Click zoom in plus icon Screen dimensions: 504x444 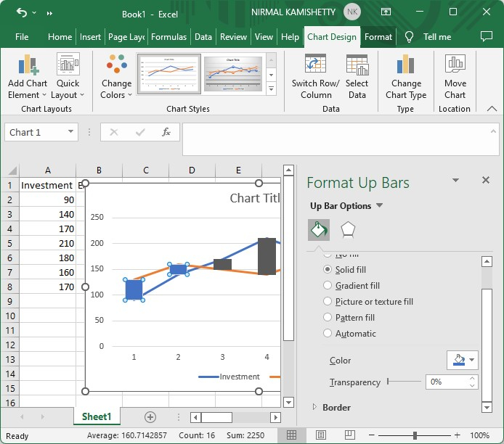(x=457, y=435)
